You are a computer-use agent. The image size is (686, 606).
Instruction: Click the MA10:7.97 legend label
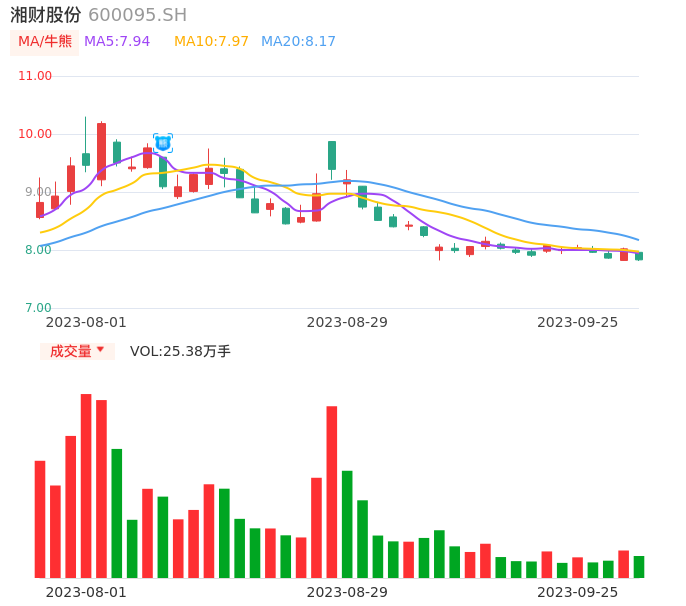pos(211,42)
